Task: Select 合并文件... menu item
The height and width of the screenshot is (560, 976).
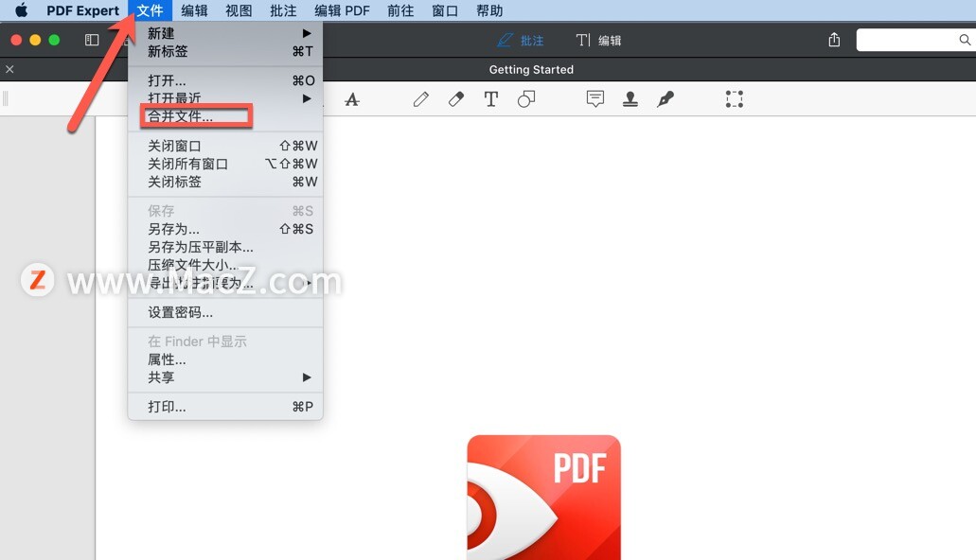Action: coord(225,116)
